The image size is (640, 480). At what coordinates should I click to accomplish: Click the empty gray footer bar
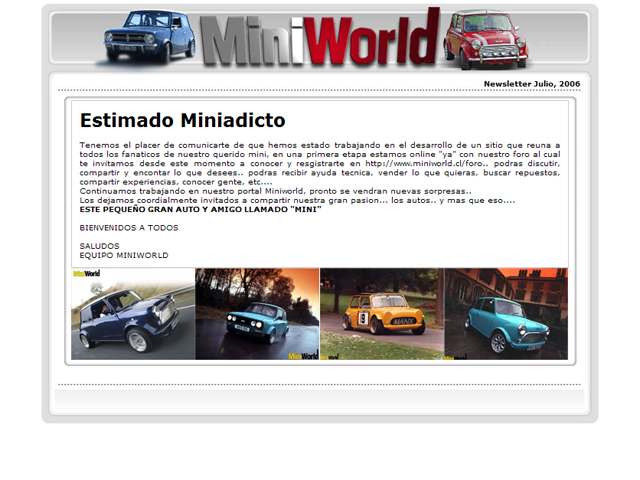pyautogui.click(x=320, y=400)
